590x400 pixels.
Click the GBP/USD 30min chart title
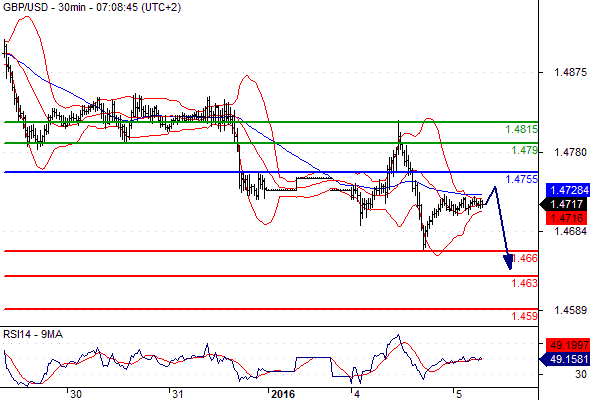tap(92, 7)
